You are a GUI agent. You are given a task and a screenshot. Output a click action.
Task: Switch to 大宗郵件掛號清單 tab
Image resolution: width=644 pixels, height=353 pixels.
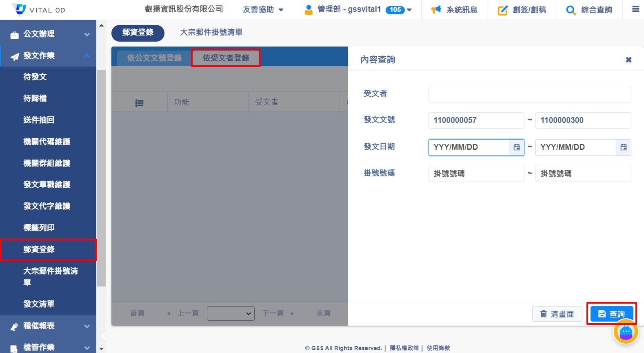[211, 33]
